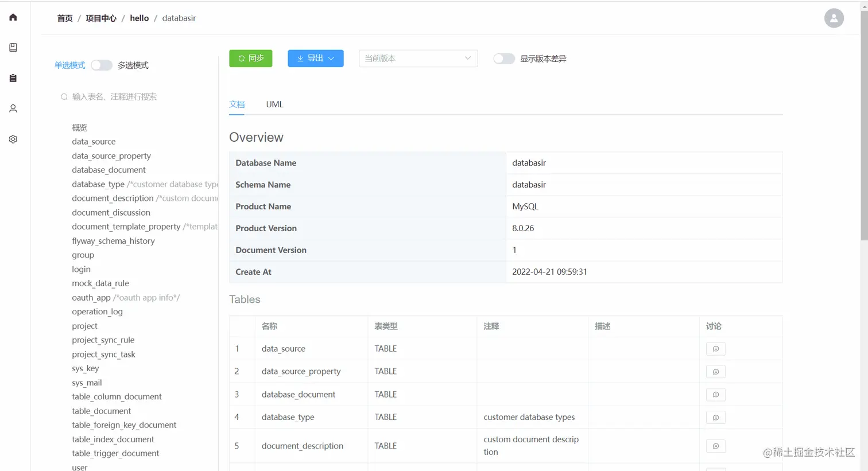Open the user icon in left sidebar
This screenshot has width=868, height=471.
13,108
